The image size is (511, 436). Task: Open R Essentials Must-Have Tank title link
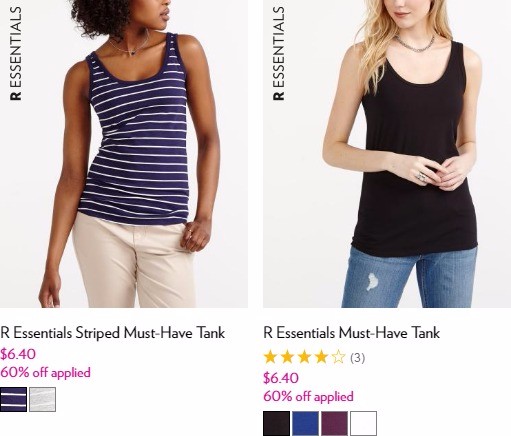(x=352, y=333)
